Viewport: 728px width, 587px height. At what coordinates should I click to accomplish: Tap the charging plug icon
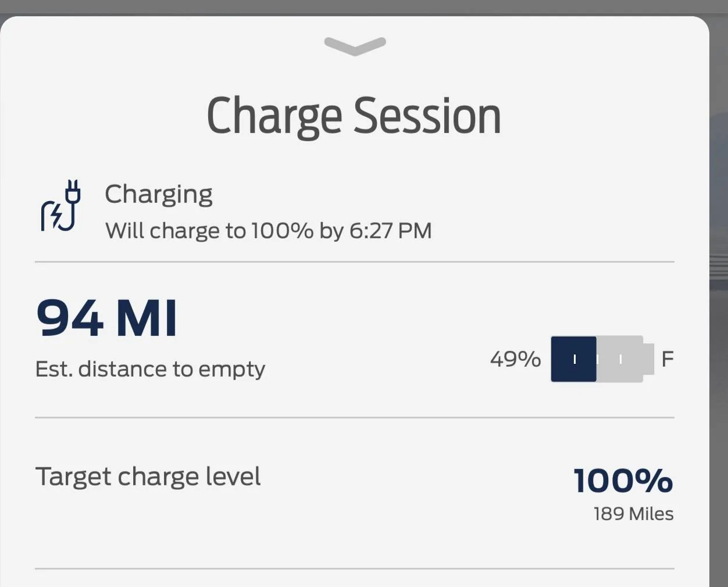point(61,205)
